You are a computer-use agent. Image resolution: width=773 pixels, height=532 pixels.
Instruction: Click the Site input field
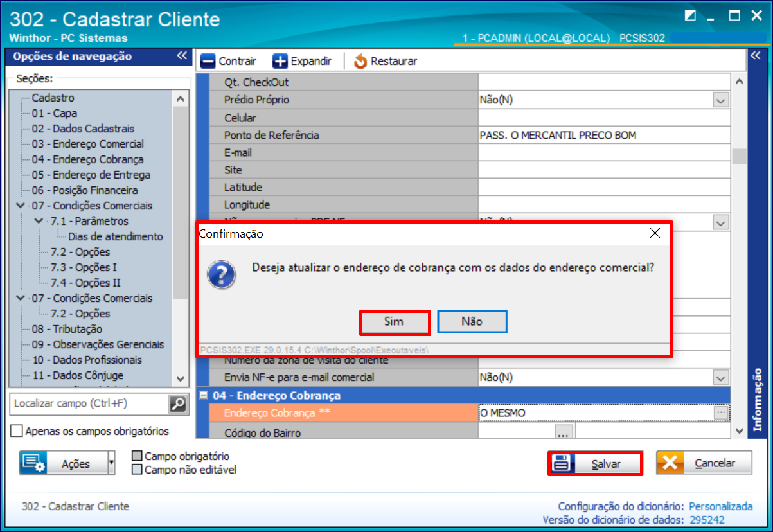[x=604, y=170]
